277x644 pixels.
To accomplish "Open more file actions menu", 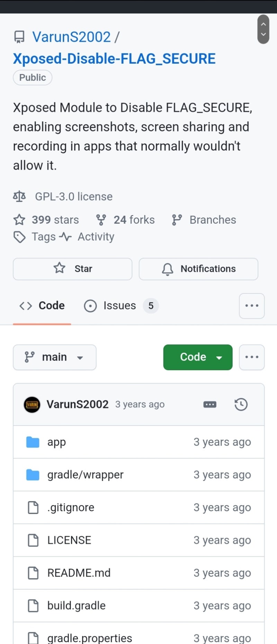I will (x=252, y=357).
